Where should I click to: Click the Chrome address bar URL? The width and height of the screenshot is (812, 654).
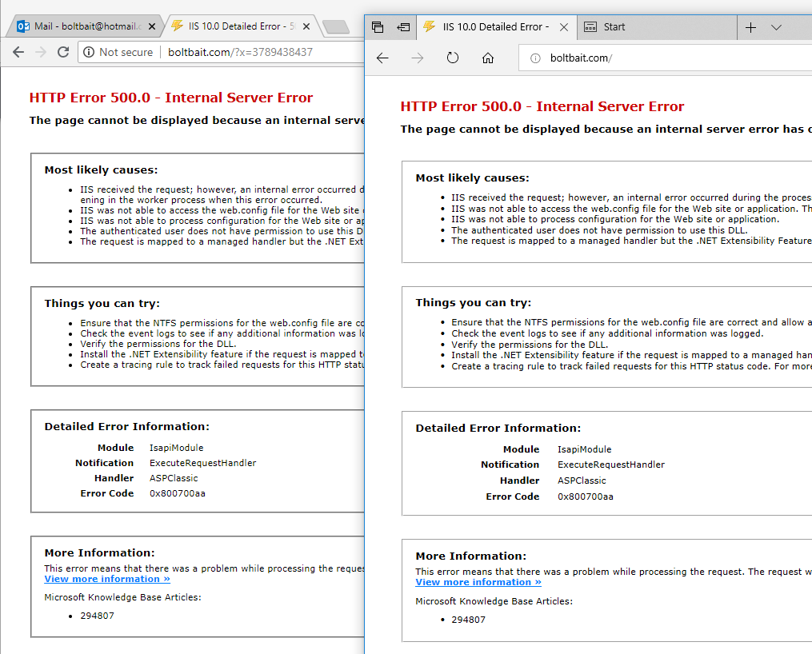pyautogui.click(x=240, y=52)
